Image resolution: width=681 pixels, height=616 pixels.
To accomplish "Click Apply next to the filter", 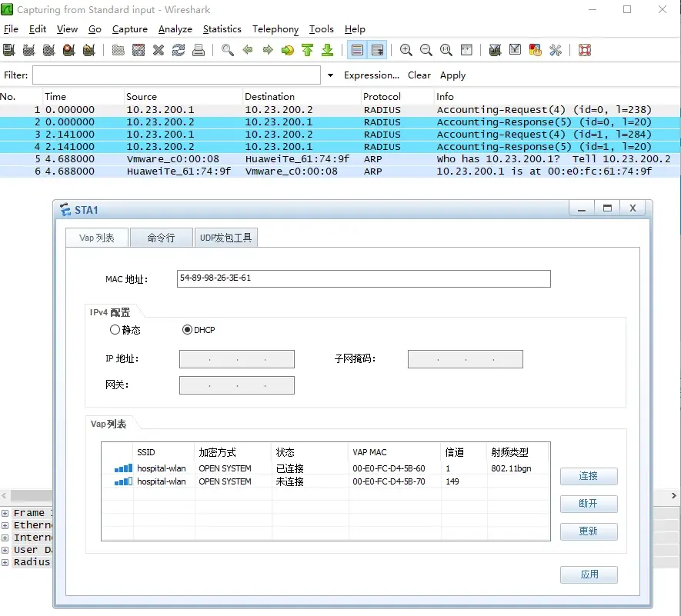I will click(452, 75).
